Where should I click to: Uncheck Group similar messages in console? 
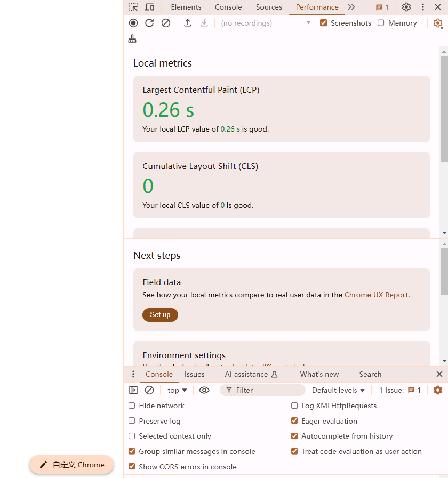click(132, 451)
